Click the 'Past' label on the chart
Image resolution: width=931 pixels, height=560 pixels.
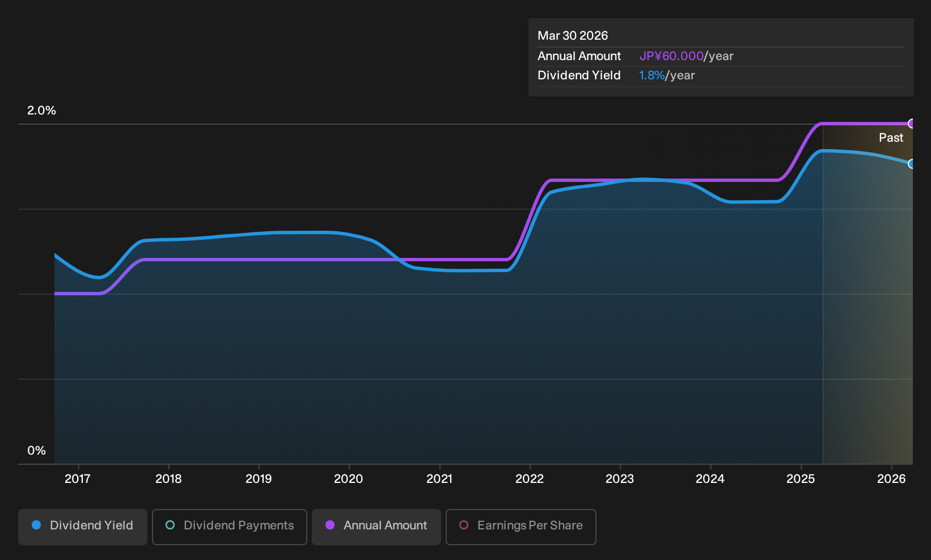[891, 138]
